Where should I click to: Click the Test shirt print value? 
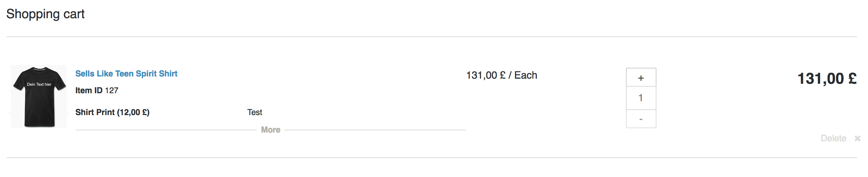tap(254, 112)
